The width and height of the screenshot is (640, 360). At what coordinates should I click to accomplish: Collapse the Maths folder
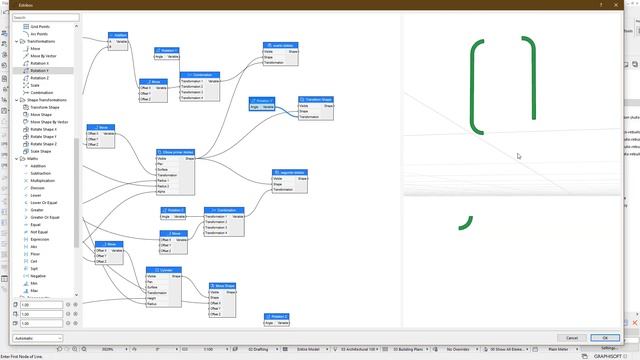point(17,159)
